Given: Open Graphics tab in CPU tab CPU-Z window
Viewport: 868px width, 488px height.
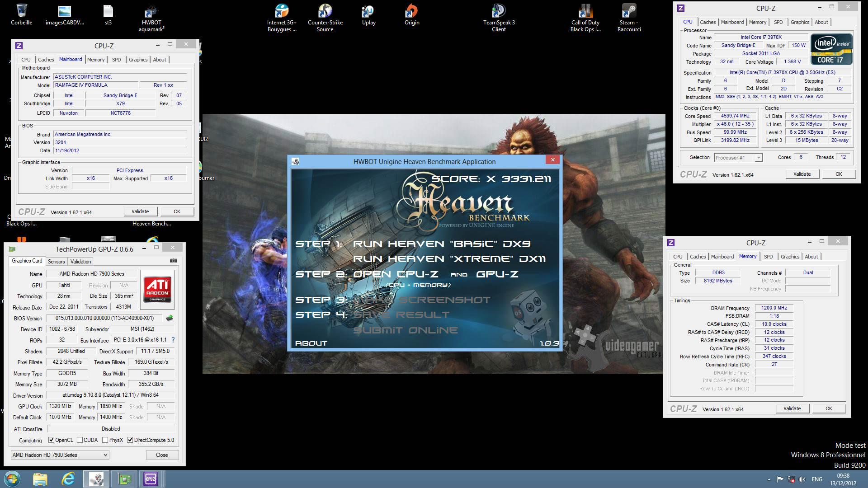Looking at the screenshot, I should pyautogui.click(x=800, y=22).
